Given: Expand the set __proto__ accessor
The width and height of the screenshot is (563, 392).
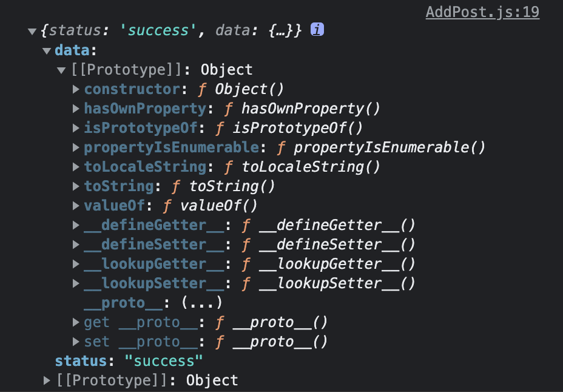Looking at the screenshot, I should coord(76,342).
